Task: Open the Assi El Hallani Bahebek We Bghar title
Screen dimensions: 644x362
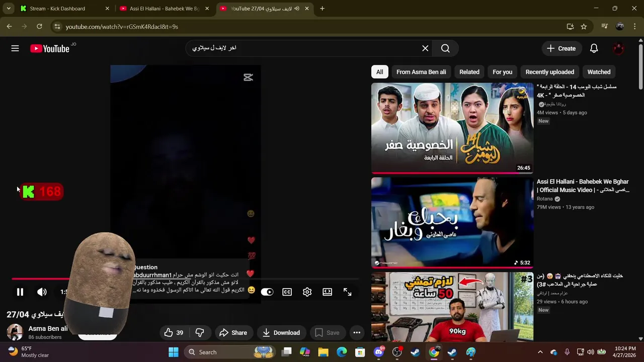Action: [x=583, y=186]
